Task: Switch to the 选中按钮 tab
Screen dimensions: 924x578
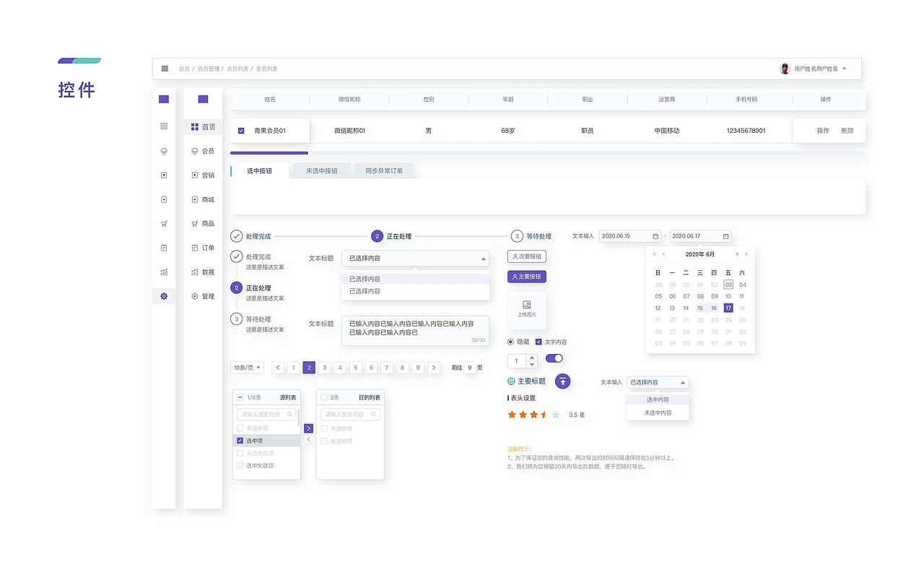Action: [x=259, y=171]
